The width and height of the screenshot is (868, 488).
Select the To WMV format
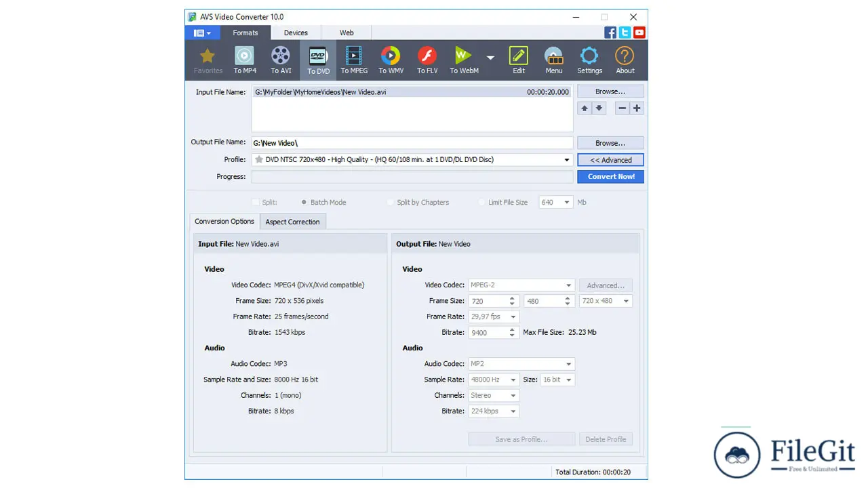pyautogui.click(x=391, y=60)
